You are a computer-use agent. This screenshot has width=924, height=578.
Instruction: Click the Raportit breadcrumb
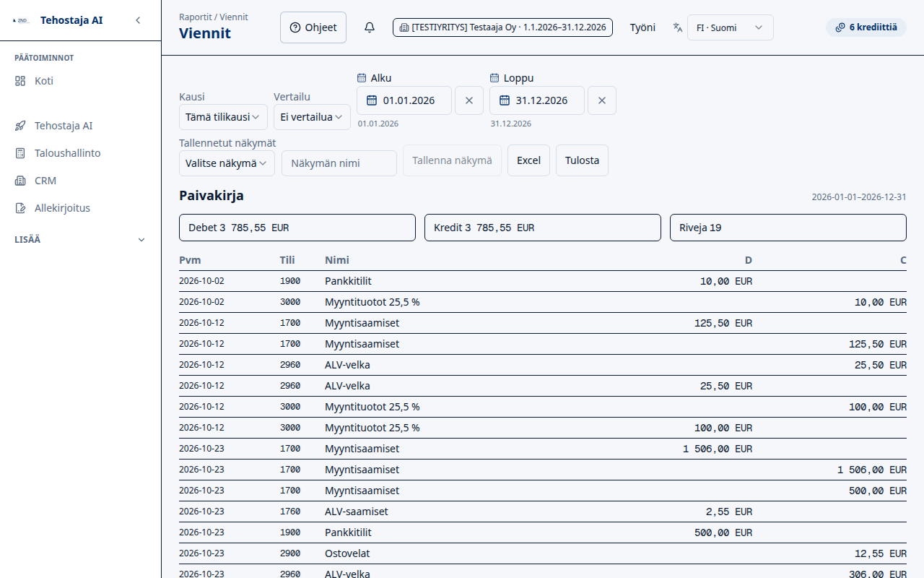coord(195,17)
